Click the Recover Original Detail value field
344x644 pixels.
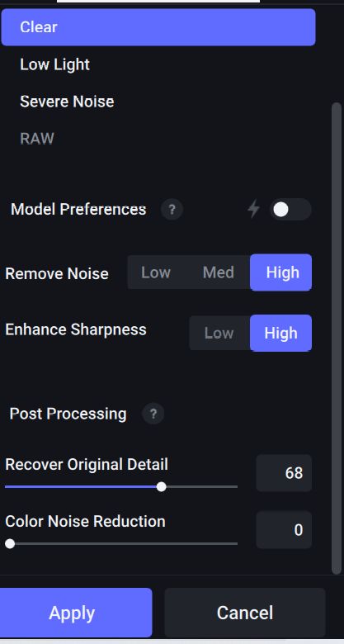coord(284,473)
